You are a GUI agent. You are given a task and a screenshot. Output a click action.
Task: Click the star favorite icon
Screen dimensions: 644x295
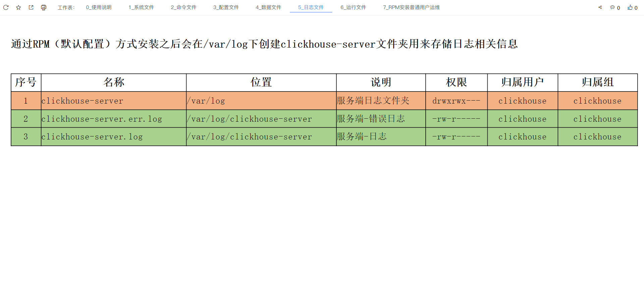18,7
